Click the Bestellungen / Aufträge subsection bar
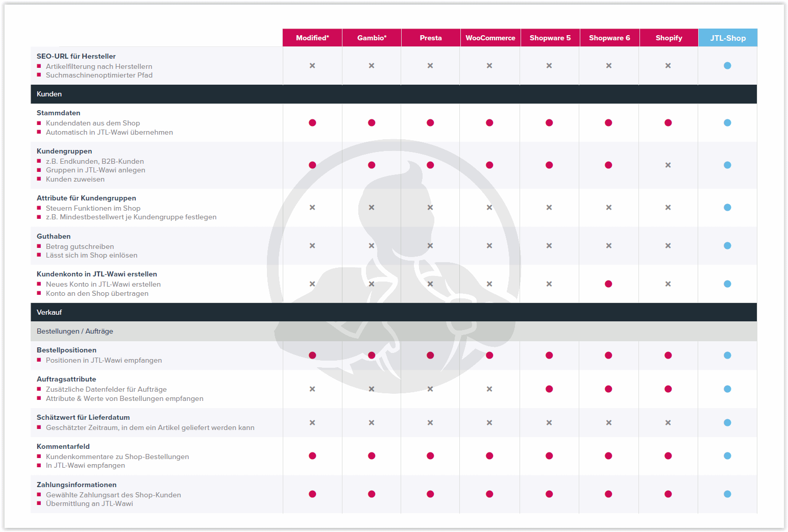Viewport: 788px width, 532px height. [393, 332]
